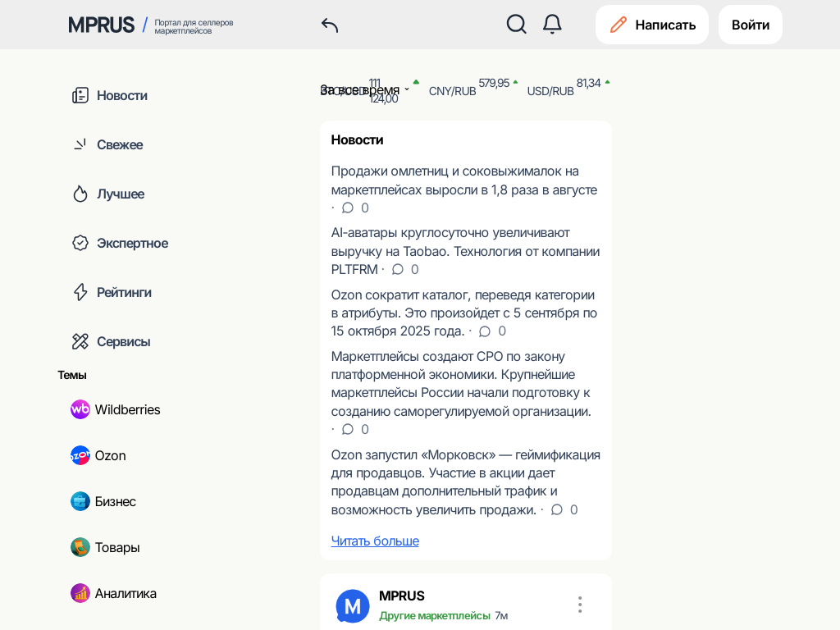Open comments for омлетниц news item
Viewport: 840px width, 630px height.
click(355, 208)
